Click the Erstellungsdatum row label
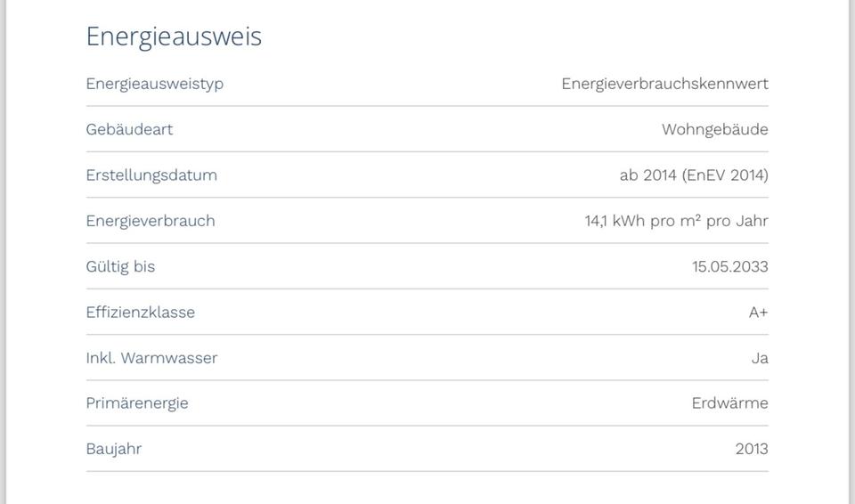This screenshot has height=504, width=855. (151, 175)
